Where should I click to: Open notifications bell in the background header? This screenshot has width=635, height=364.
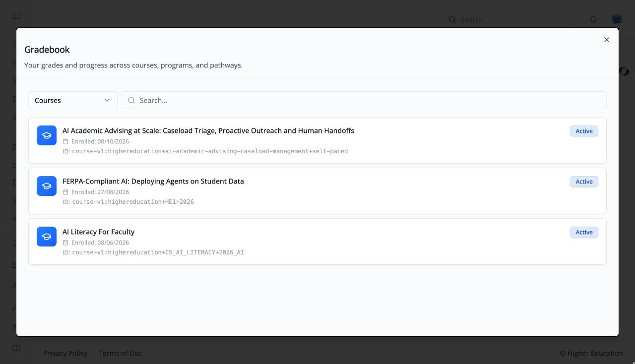[x=593, y=20]
